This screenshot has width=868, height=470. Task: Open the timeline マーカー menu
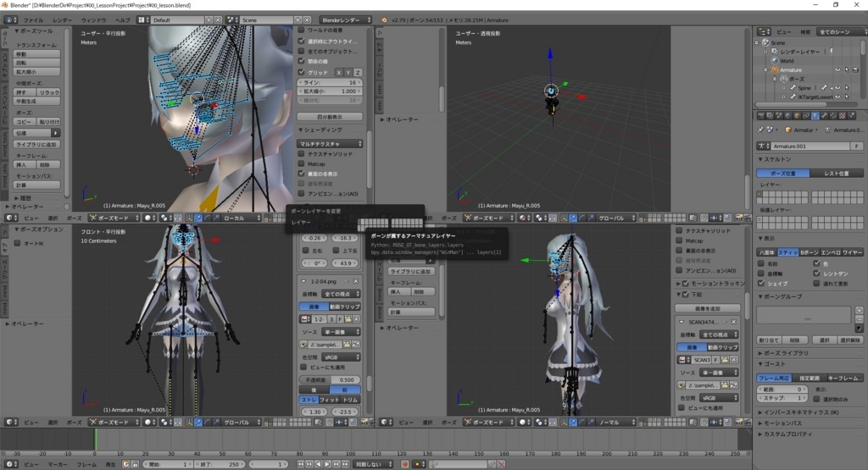(x=57, y=464)
